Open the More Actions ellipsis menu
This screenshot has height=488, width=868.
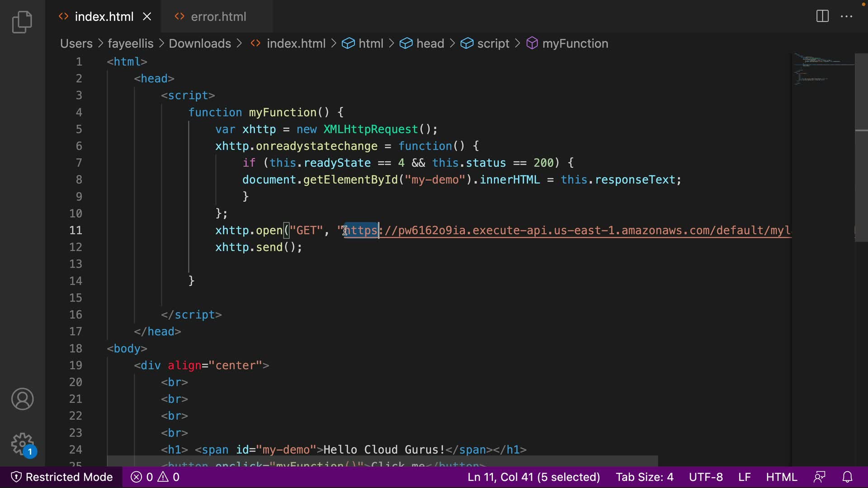(x=846, y=16)
